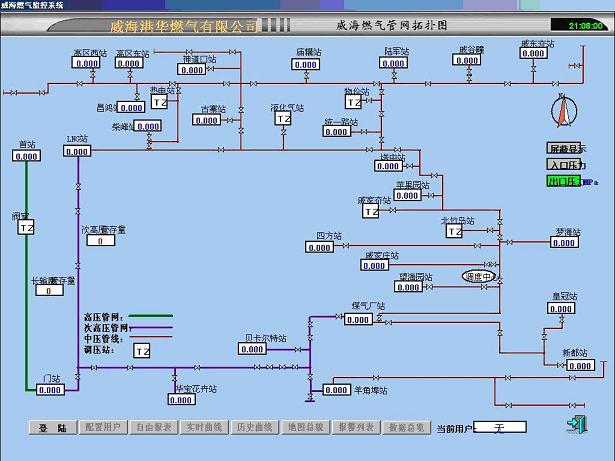Click the 门站 pressure value box
615x461 pixels.
[50, 390]
